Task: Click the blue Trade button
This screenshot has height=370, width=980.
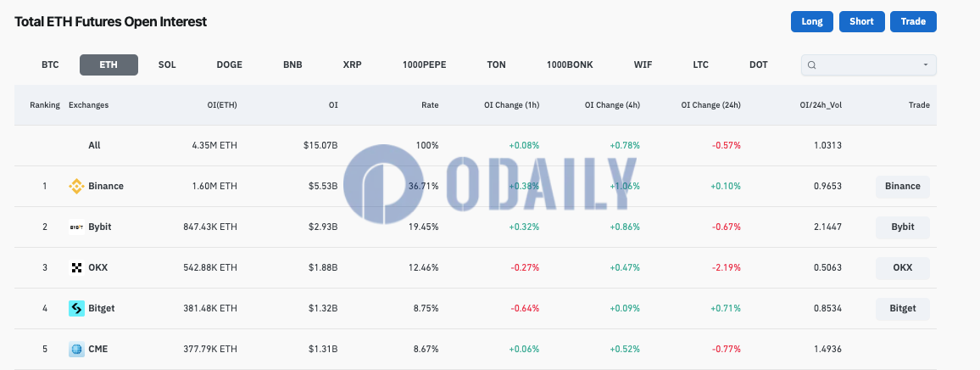Action: [913, 21]
